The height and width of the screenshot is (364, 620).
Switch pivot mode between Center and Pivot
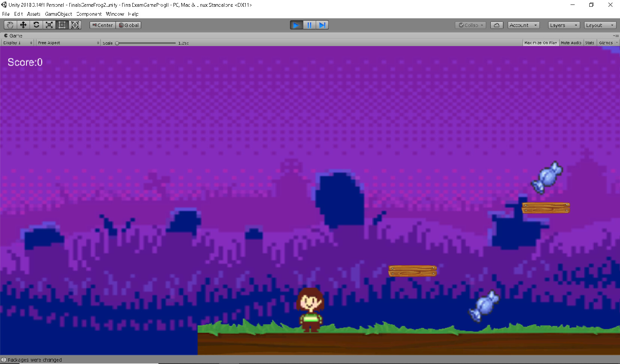click(102, 25)
